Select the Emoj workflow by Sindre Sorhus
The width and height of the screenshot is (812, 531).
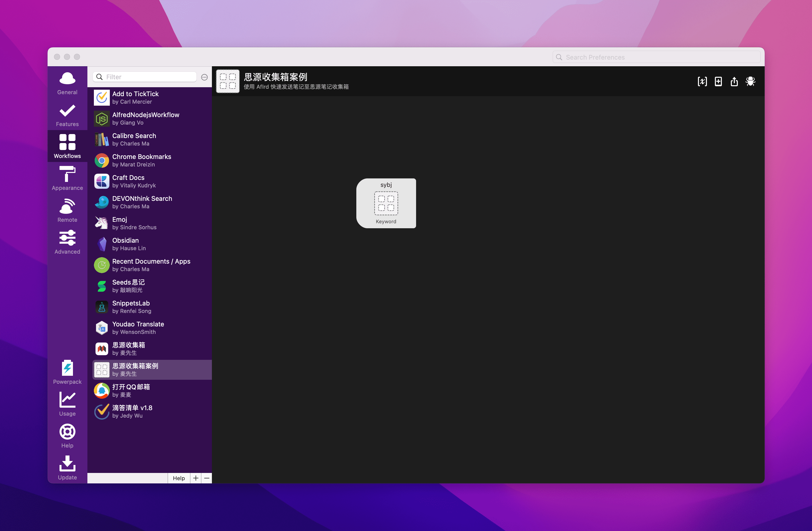[152, 223]
